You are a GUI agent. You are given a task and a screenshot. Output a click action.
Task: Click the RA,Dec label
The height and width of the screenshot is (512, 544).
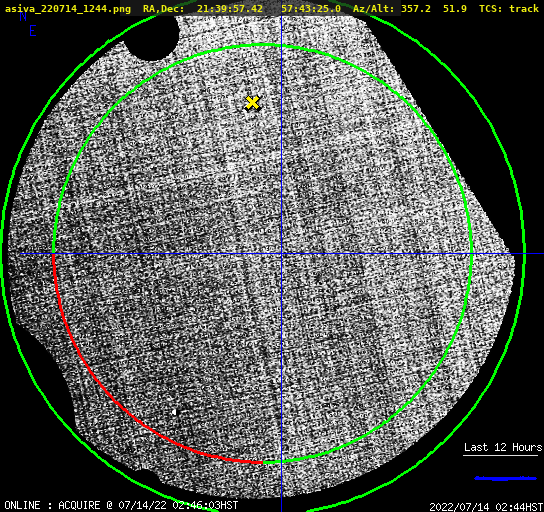[164, 8]
